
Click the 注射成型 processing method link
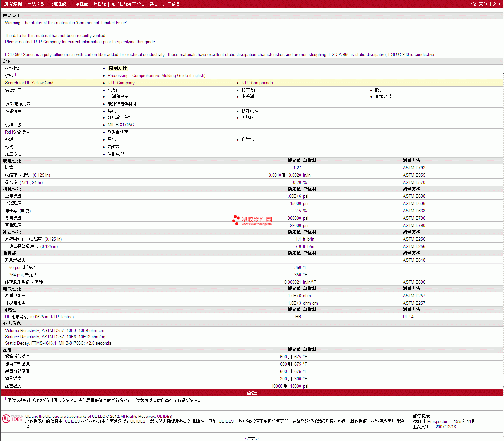pyautogui.click(x=116, y=154)
